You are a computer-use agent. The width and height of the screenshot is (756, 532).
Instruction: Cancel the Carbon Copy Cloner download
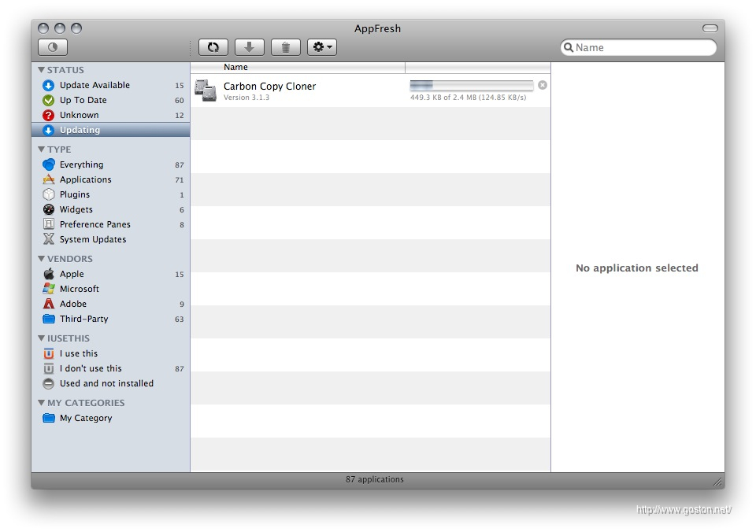[x=543, y=85]
